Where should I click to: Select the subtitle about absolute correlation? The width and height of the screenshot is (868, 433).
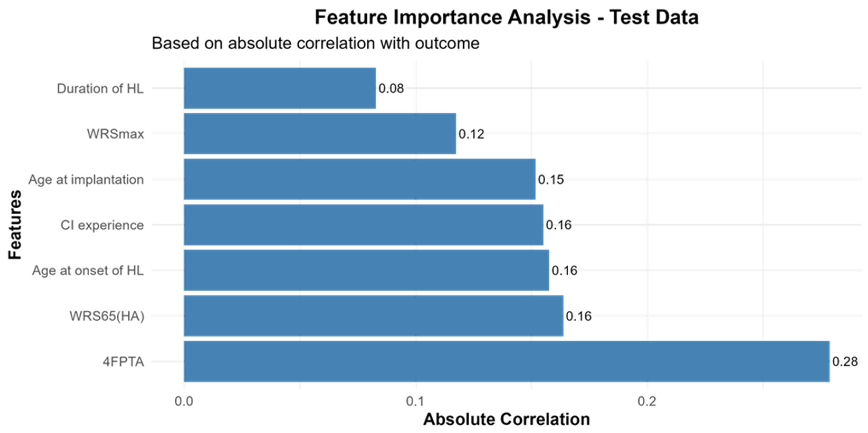point(315,43)
